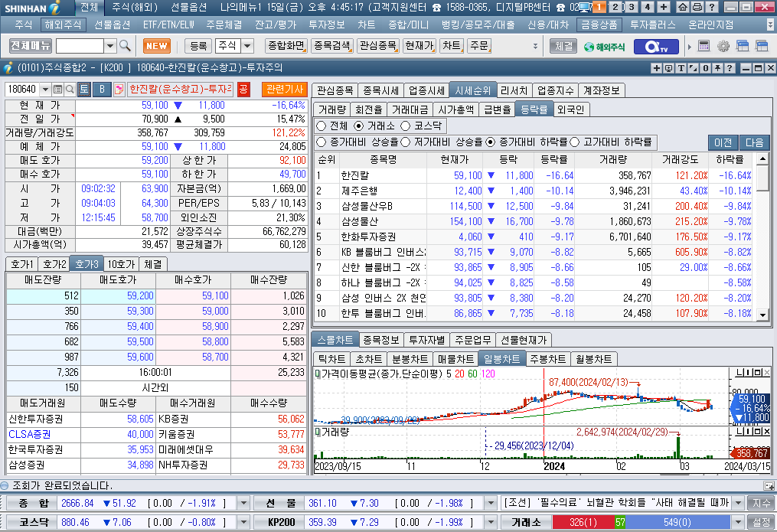
Task: Click the T font icon in window title bar
Action: (x=681, y=68)
